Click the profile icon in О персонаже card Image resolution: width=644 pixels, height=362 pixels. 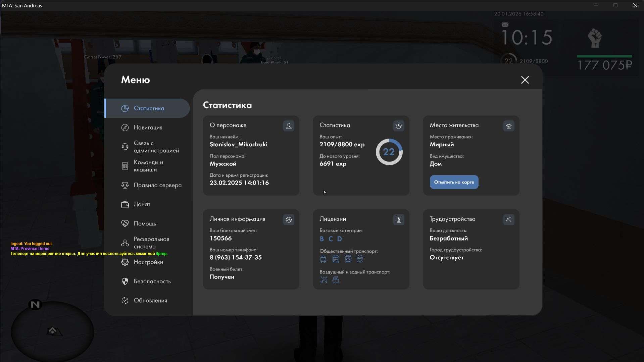point(289,126)
